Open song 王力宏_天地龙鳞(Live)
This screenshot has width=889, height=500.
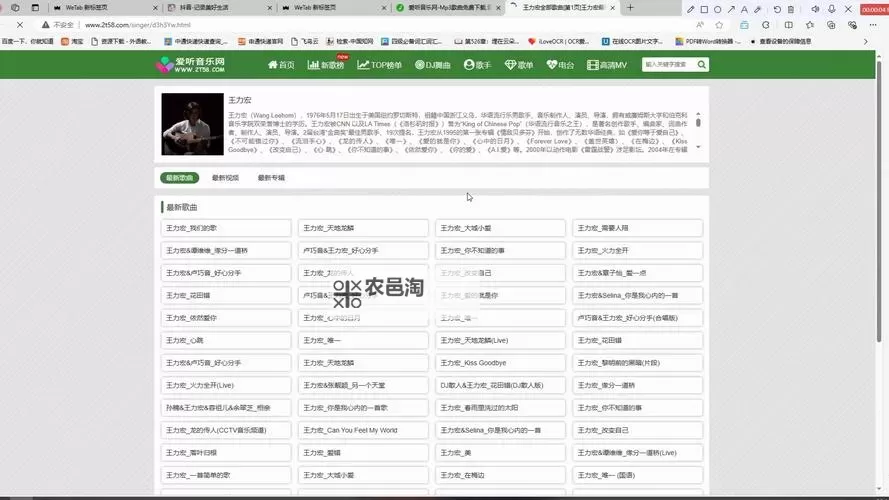pyautogui.click(x=500, y=340)
